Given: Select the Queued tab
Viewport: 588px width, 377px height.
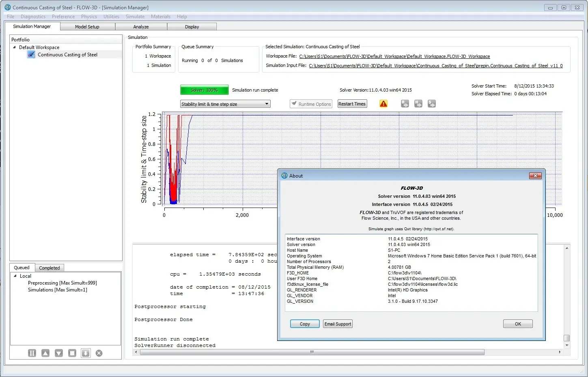Looking at the screenshot, I should (22, 268).
